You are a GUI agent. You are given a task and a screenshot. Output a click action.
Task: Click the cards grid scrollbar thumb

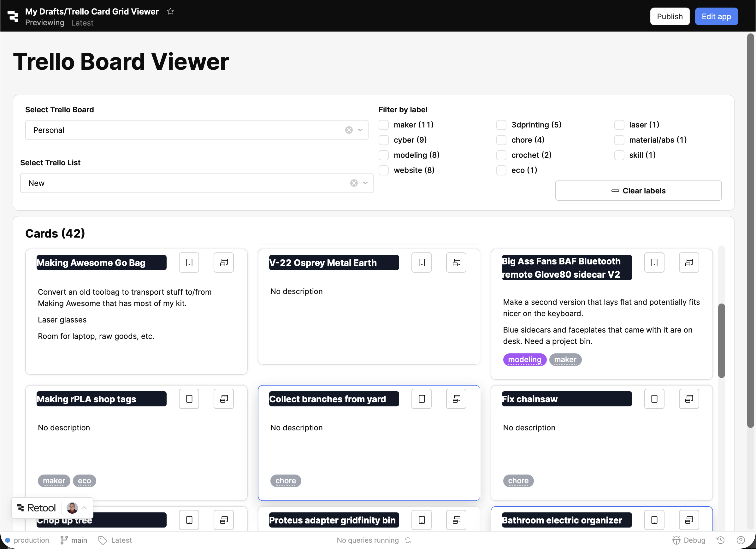click(721, 341)
